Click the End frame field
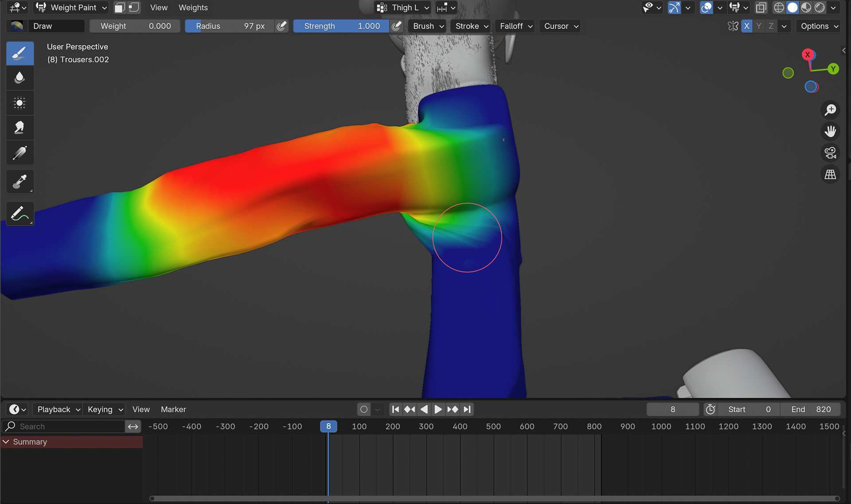The image size is (851, 504). coord(811,409)
